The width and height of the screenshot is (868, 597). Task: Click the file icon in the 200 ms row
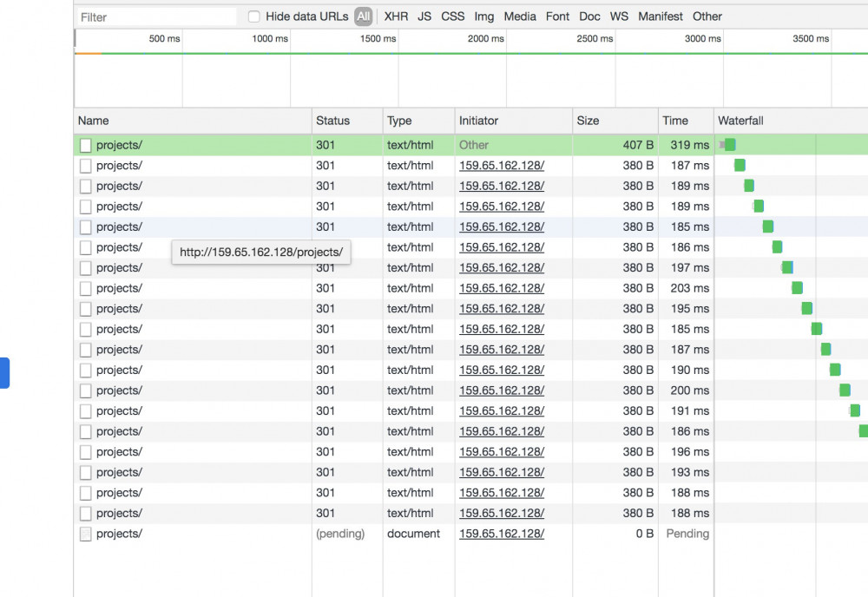[85, 391]
